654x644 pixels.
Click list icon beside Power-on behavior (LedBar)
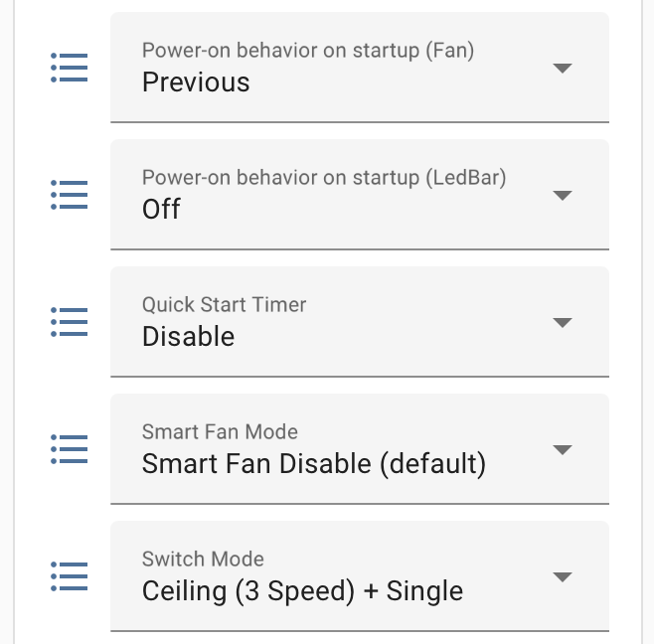(x=70, y=196)
